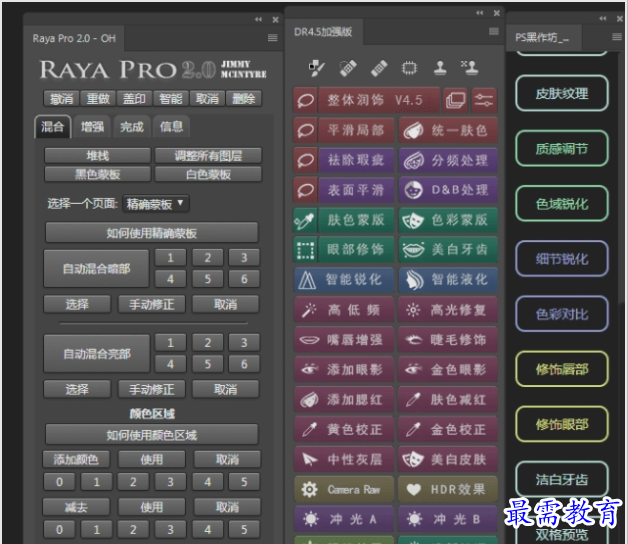
Task: Select the Raya Pro 2.0 - OH panel tab
Action: (74, 38)
